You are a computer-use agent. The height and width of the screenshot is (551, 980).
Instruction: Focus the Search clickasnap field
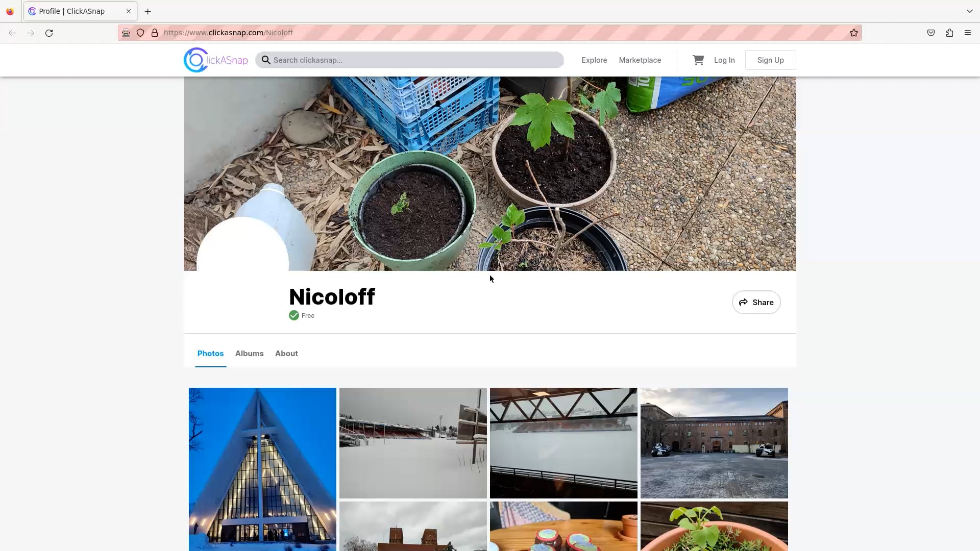409,60
